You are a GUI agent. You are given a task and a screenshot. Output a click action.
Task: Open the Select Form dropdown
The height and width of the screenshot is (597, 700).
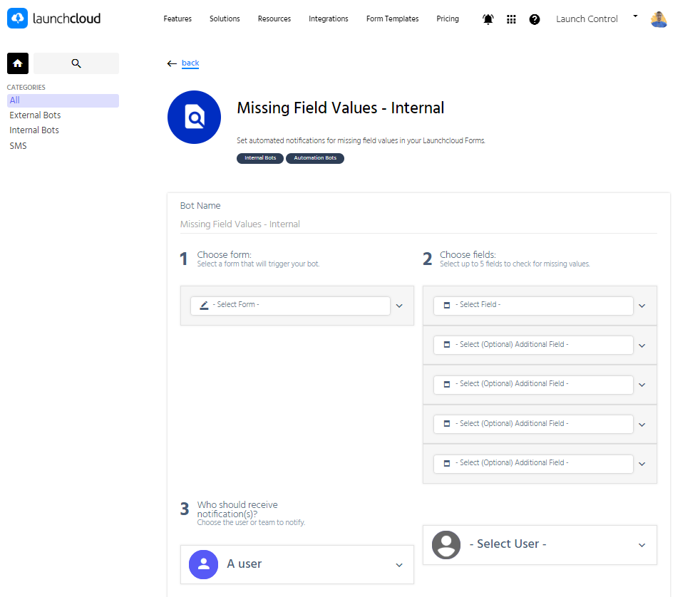[x=297, y=306]
